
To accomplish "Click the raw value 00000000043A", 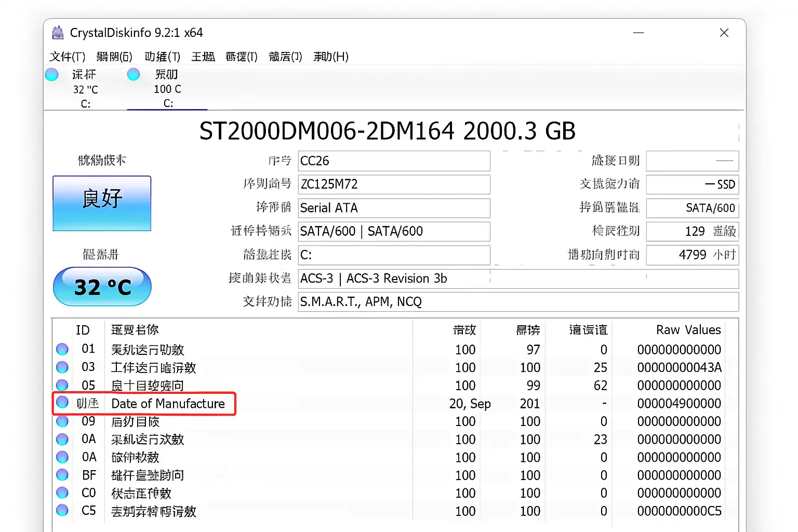I will [680, 368].
